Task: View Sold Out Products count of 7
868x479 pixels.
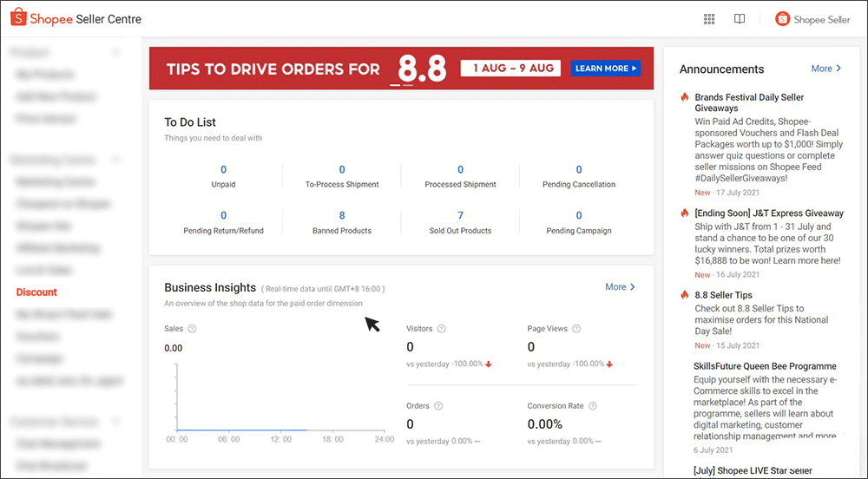Action: coord(460,215)
